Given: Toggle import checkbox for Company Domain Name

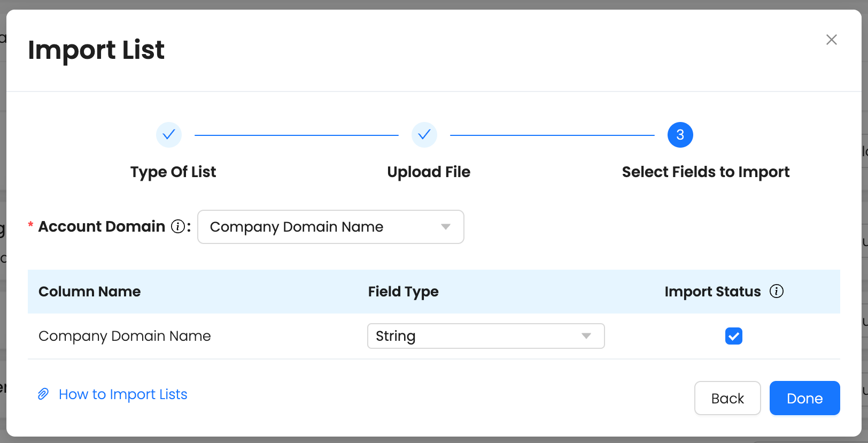Looking at the screenshot, I should point(733,336).
